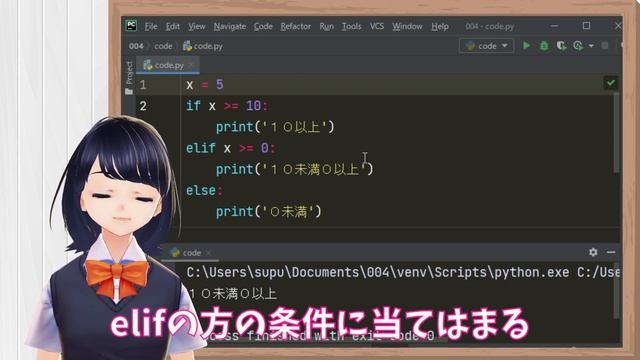Open the Window menu
640x360 pixels.
(407, 27)
